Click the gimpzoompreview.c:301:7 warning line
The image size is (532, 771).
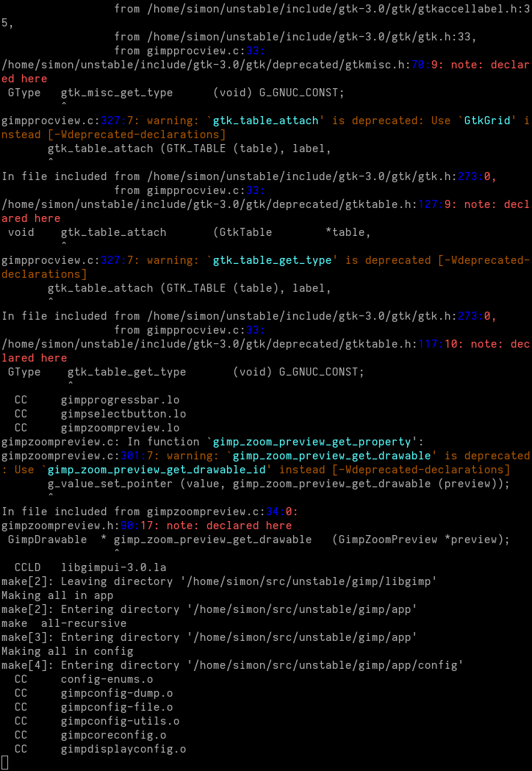point(265,456)
